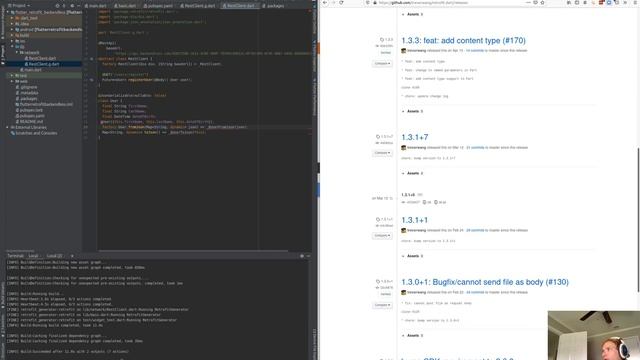
Task: Open Compare dropdown for release 1.3.3
Action: [382, 64]
